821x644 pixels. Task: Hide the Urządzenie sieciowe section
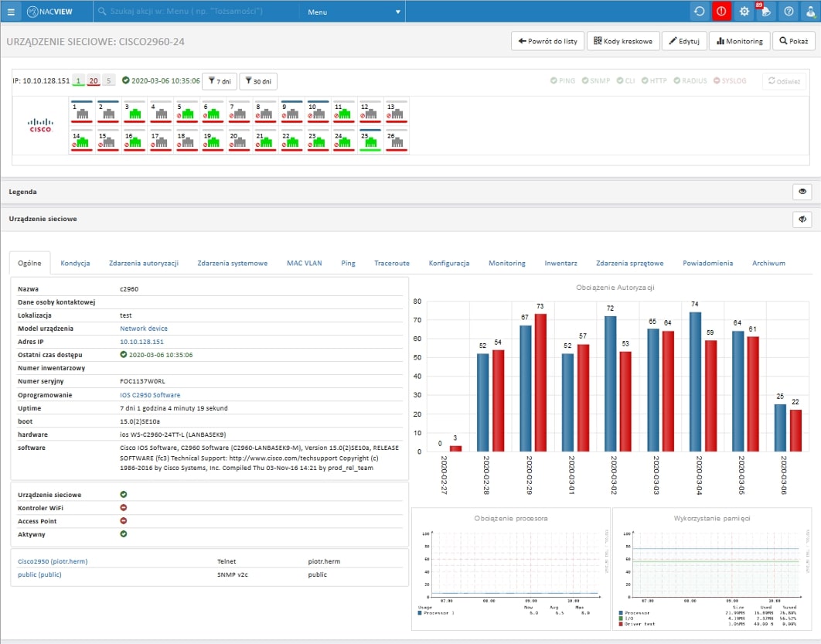(x=802, y=220)
